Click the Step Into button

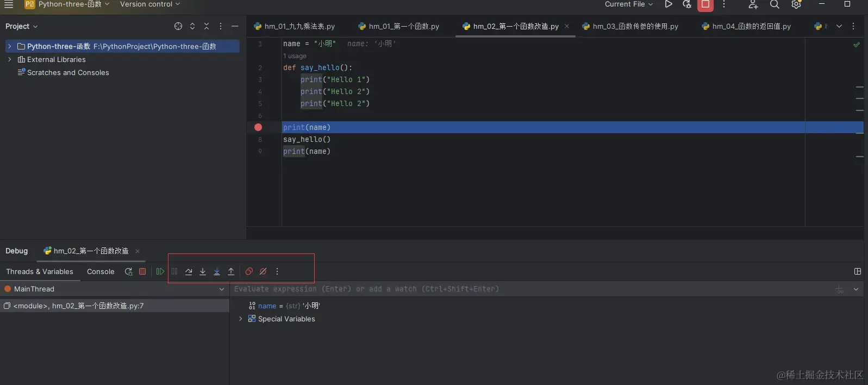pyautogui.click(x=203, y=271)
